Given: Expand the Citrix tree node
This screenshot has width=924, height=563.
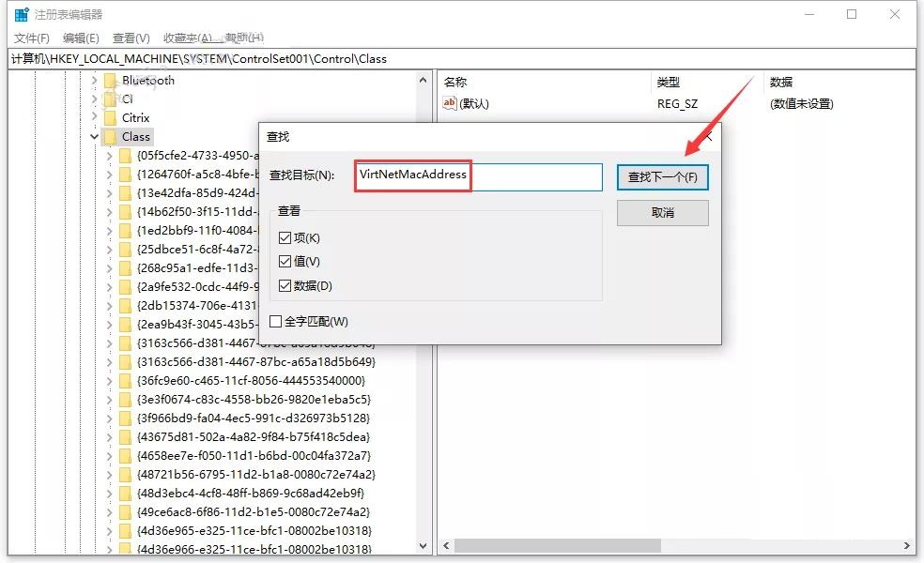Looking at the screenshot, I should 94,118.
